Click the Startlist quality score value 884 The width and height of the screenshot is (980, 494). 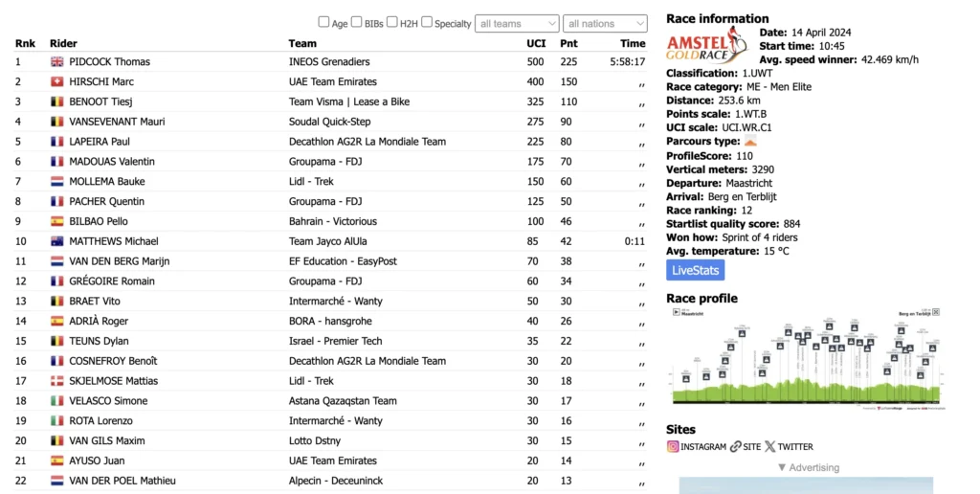pyautogui.click(x=791, y=224)
